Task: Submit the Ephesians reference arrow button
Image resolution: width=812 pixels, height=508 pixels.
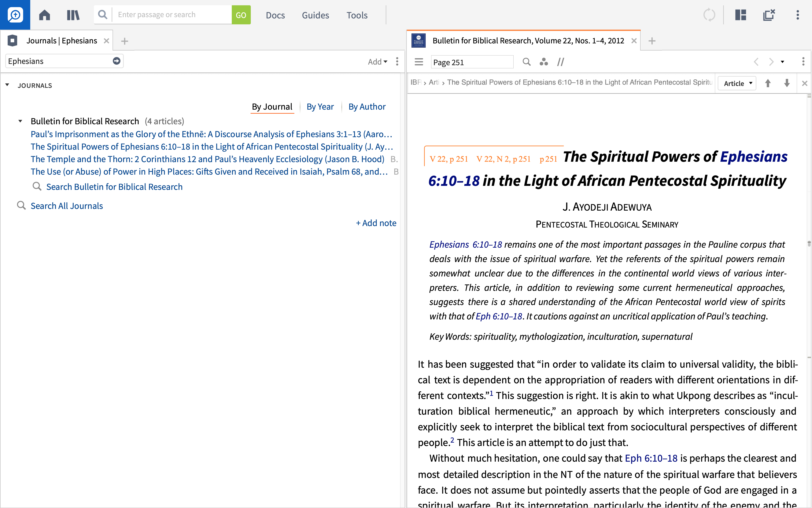Action: [117, 61]
